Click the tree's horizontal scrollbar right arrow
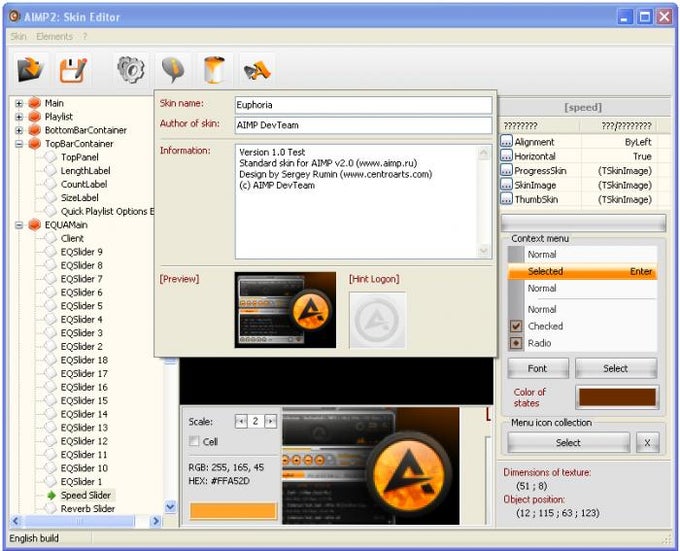The image size is (680, 551). coord(156,521)
